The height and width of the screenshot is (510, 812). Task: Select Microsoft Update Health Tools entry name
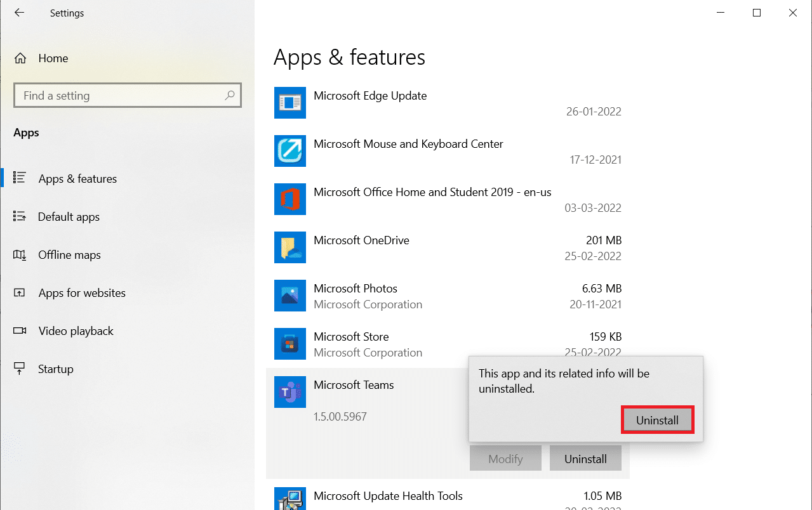pyautogui.click(x=388, y=496)
